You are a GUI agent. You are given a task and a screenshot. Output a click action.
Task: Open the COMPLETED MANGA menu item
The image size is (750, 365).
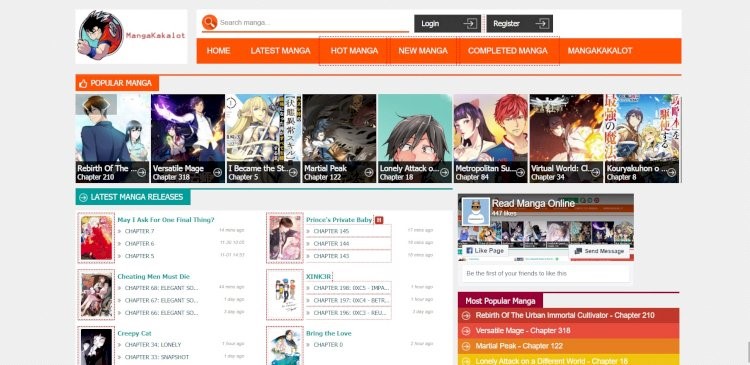coord(507,51)
